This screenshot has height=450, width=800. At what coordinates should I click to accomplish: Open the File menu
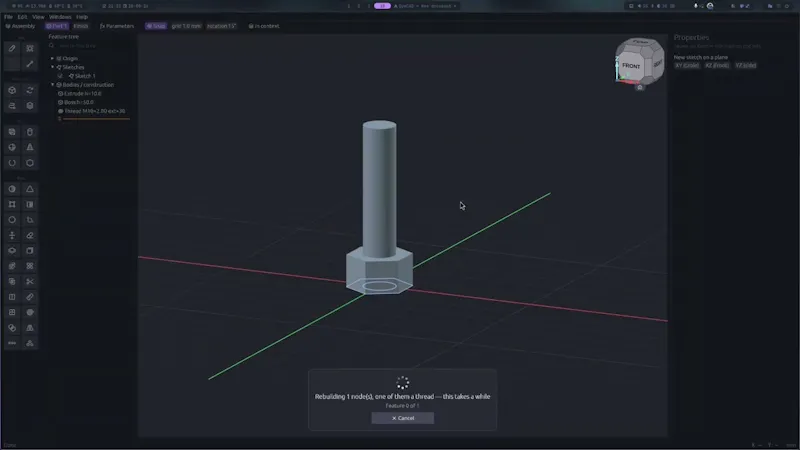[9, 17]
